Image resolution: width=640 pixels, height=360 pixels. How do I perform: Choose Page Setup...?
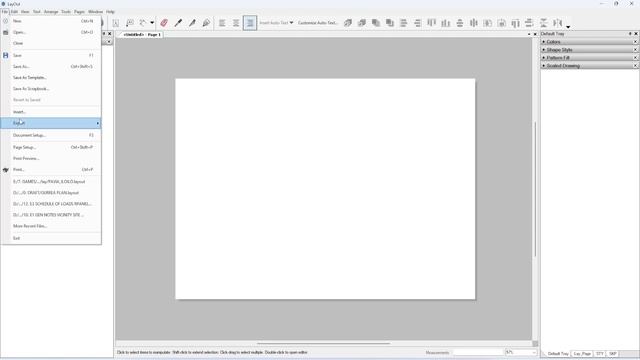click(x=51, y=147)
